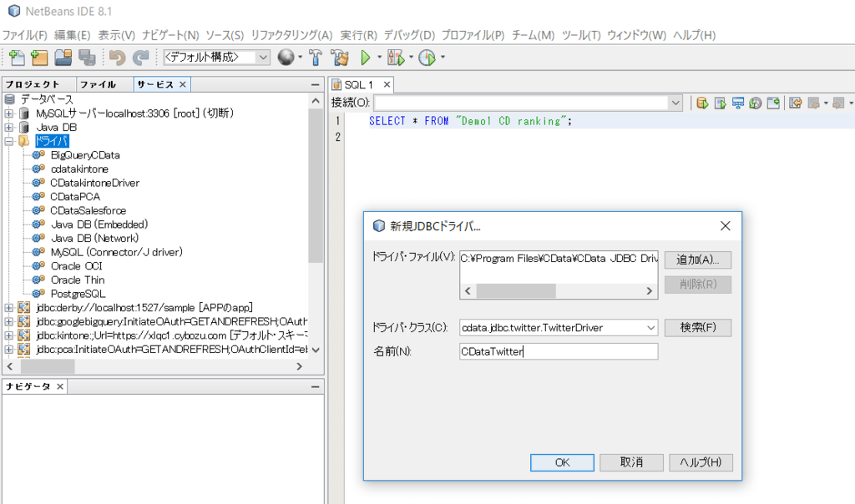
Task: Click the Run SQL icon in editor toolbar
Action: 702,103
